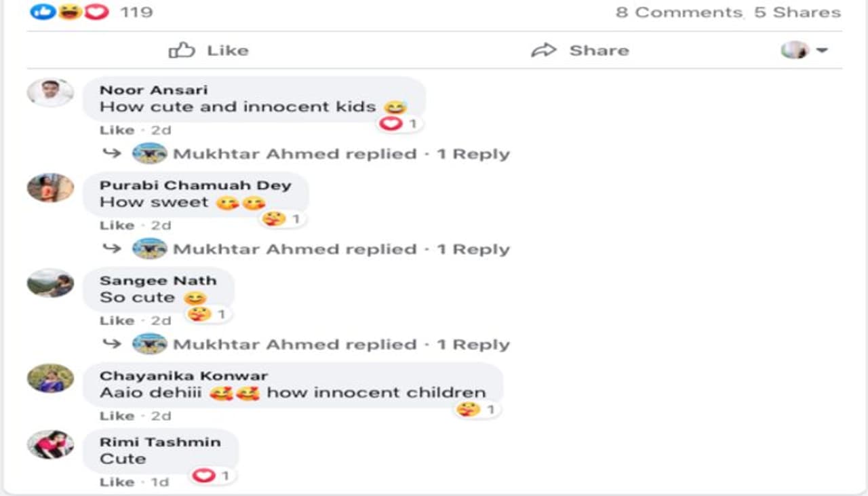Viewport: 868px width, 496px height.
Task: Click reaction badge on Purabi Chamuah Dey's comment
Action: click(274, 219)
